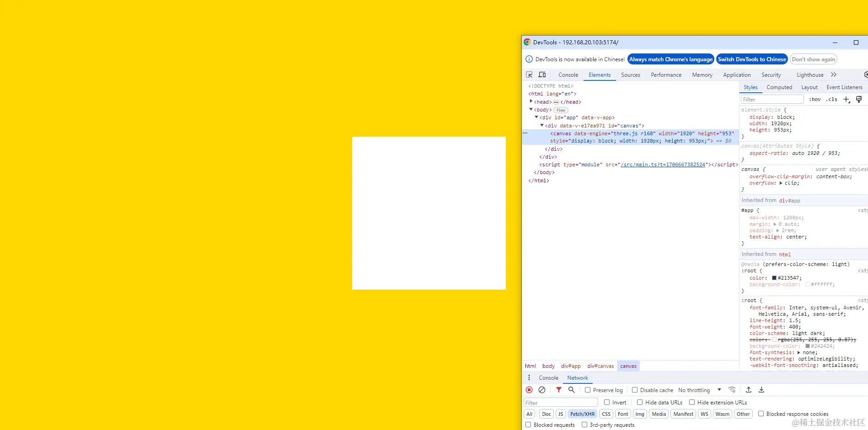Click the ellipsis beside the selected canvas node
The width and height of the screenshot is (868, 430).
pos(525,133)
